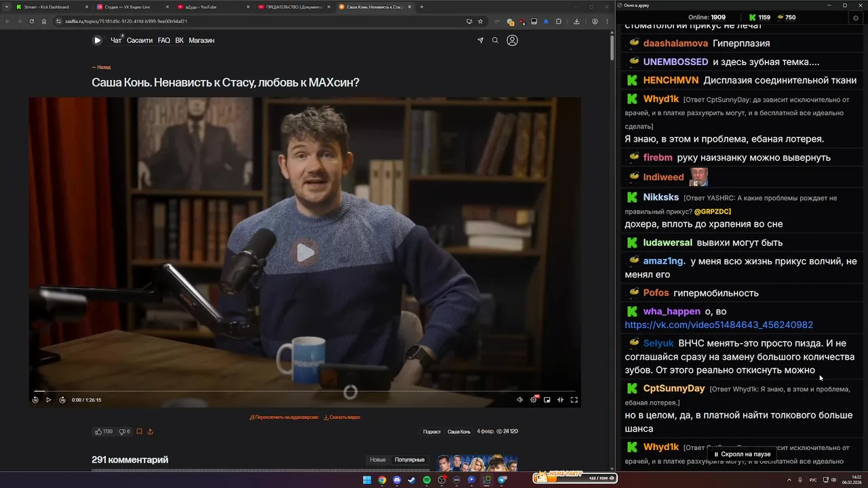This screenshot has height=488, width=868.
Task: Mute the video player volume
Action: click(x=519, y=400)
